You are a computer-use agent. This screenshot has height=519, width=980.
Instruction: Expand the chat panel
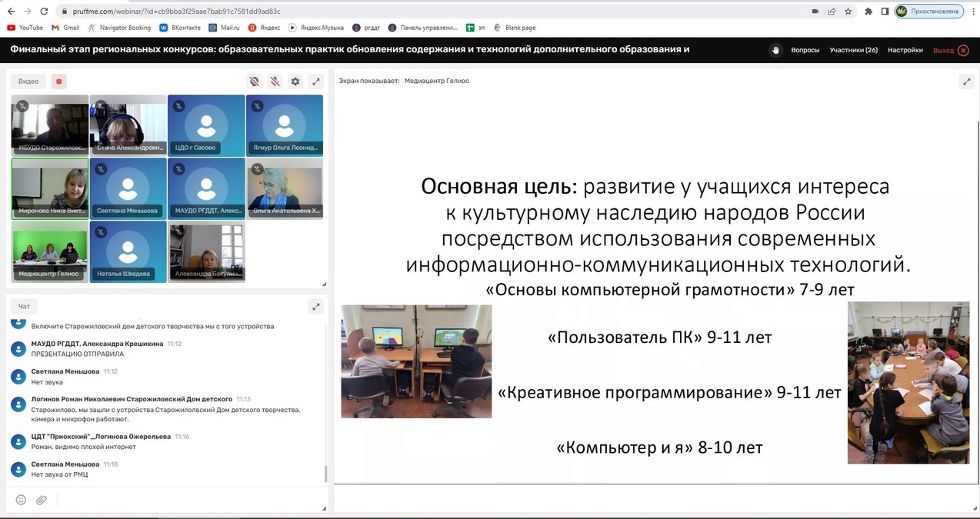coord(315,306)
